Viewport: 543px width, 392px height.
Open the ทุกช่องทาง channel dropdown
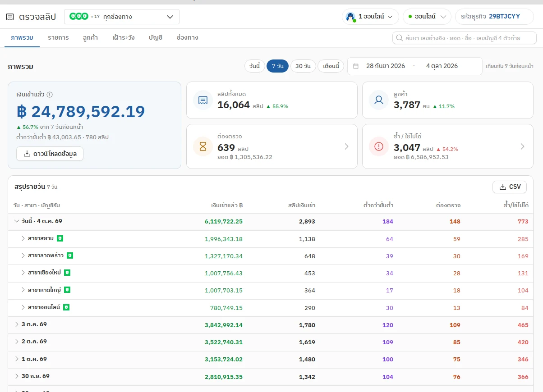point(122,17)
